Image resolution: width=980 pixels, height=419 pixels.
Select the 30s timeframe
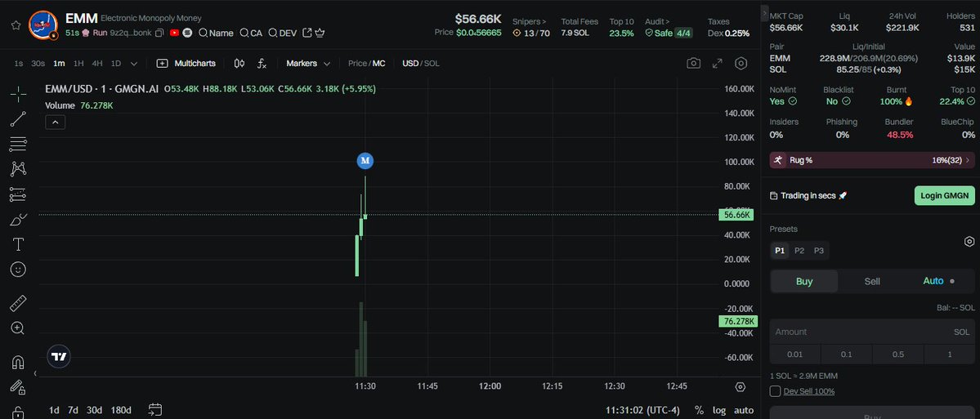click(38, 63)
